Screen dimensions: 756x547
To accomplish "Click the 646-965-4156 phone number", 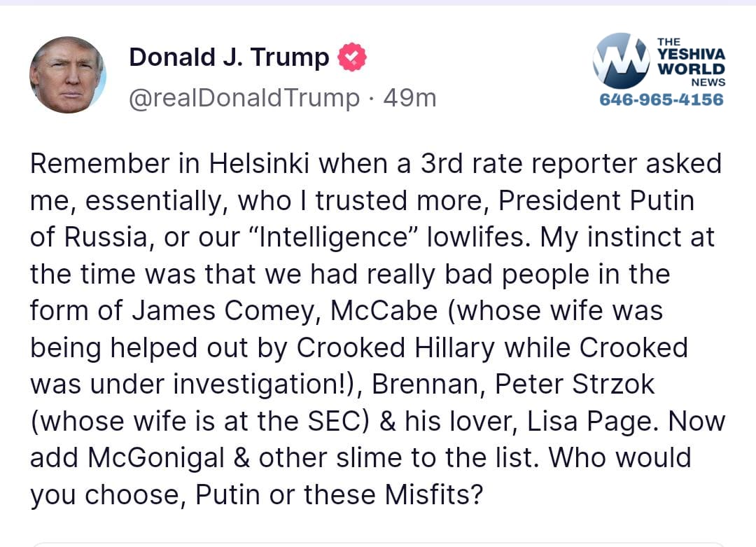I will pyautogui.click(x=661, y=99).
